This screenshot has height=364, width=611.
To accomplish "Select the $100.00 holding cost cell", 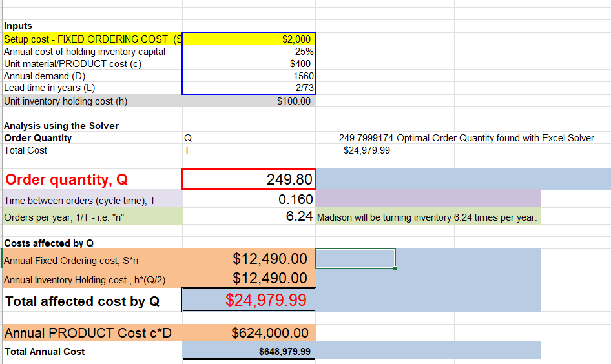I will pyautogui.click(x=249, y=101).
